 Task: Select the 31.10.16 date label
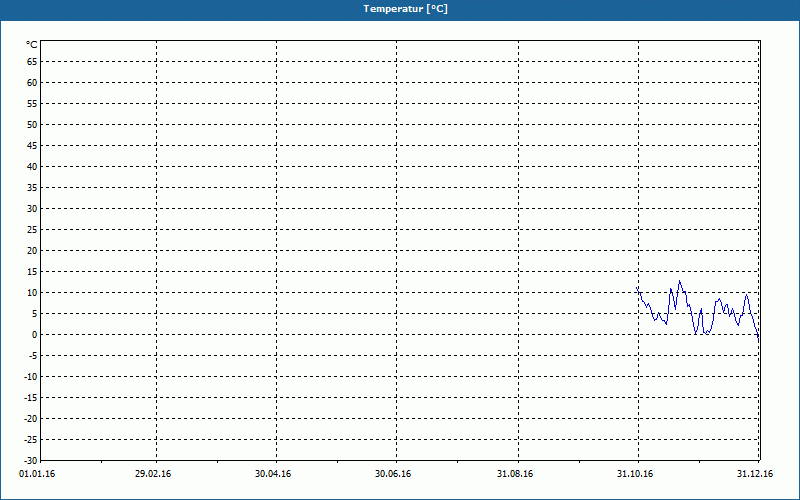click(635, 473)
